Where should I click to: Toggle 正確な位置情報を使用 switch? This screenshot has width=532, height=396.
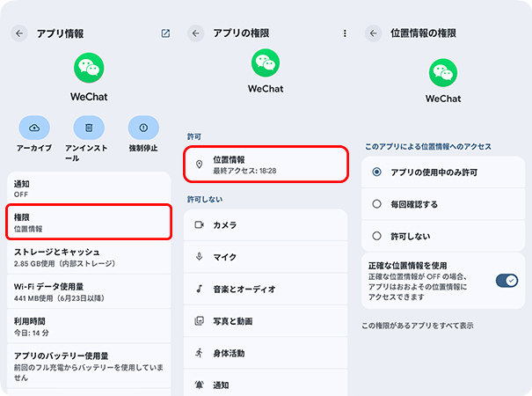point(506,281)
